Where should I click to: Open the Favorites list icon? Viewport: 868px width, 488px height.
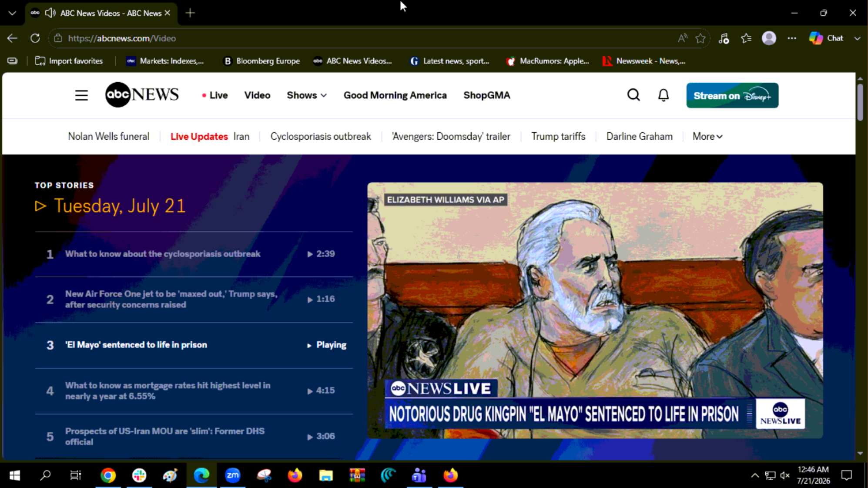(x=746, y=38)
